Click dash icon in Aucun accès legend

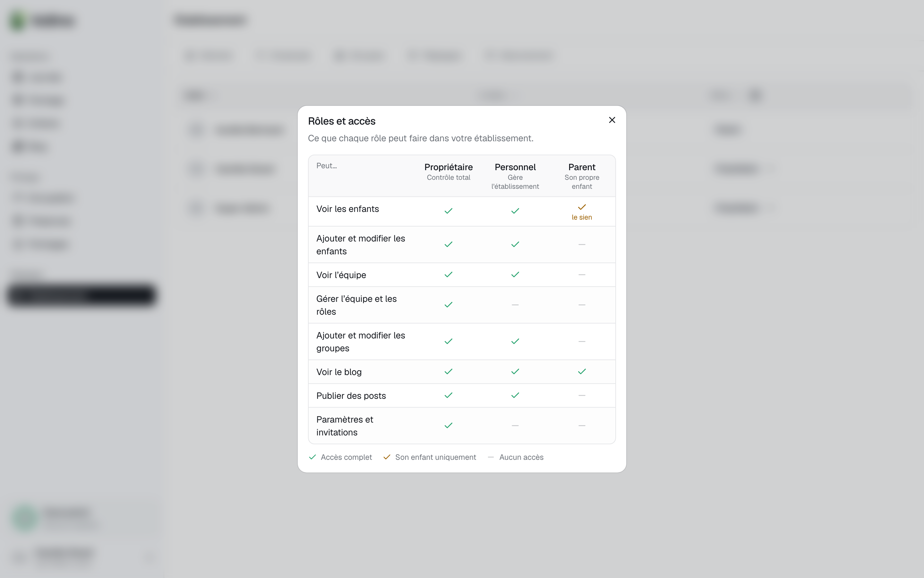tap(491, 457)
